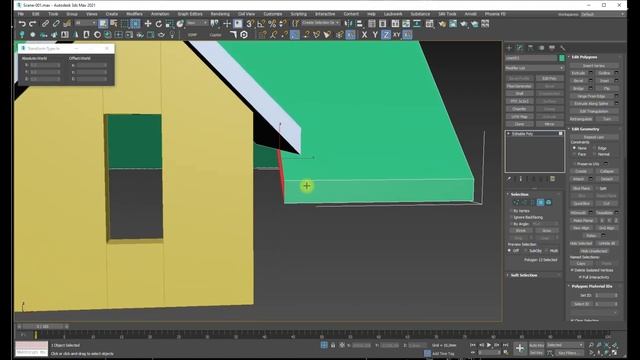Toggle the Full Interactivity checkbox
640x360 pixels.
(x=580, y=277)
